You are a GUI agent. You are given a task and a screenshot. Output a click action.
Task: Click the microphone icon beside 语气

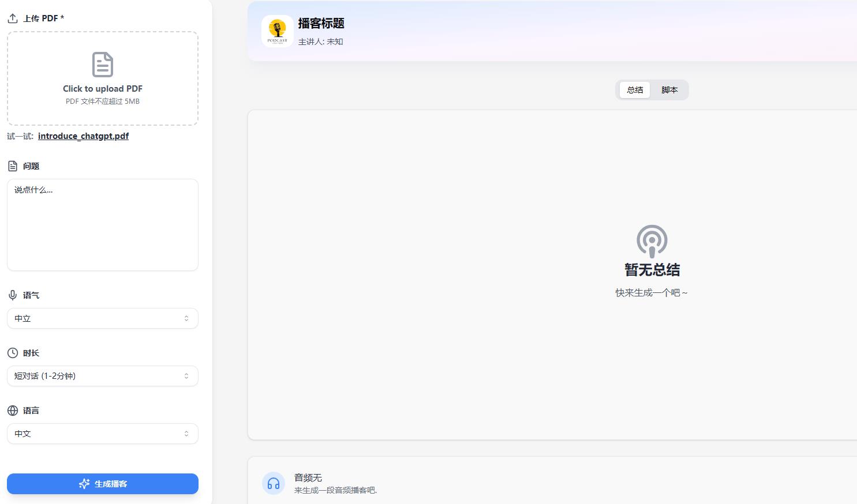pyautogui.click(x=13, y=295)
